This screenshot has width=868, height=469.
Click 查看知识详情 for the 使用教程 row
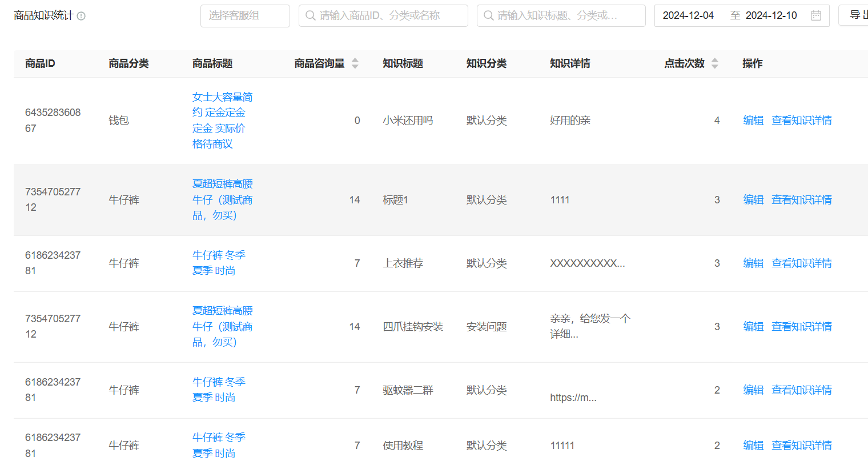pos(802,446)
